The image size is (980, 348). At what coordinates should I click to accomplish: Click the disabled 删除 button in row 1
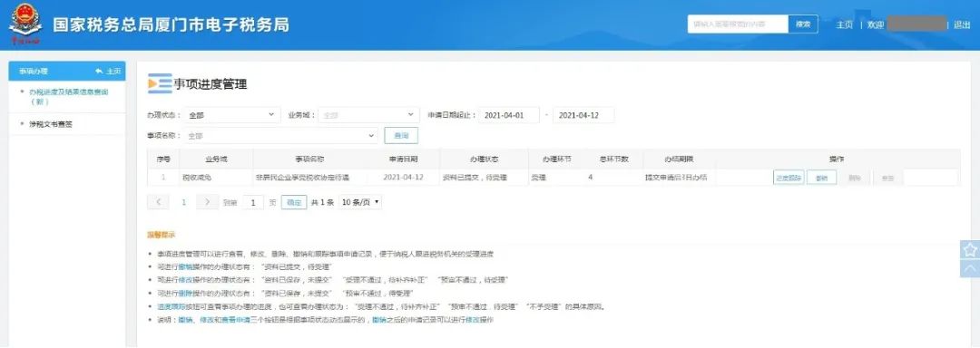(x=855, y=178)
